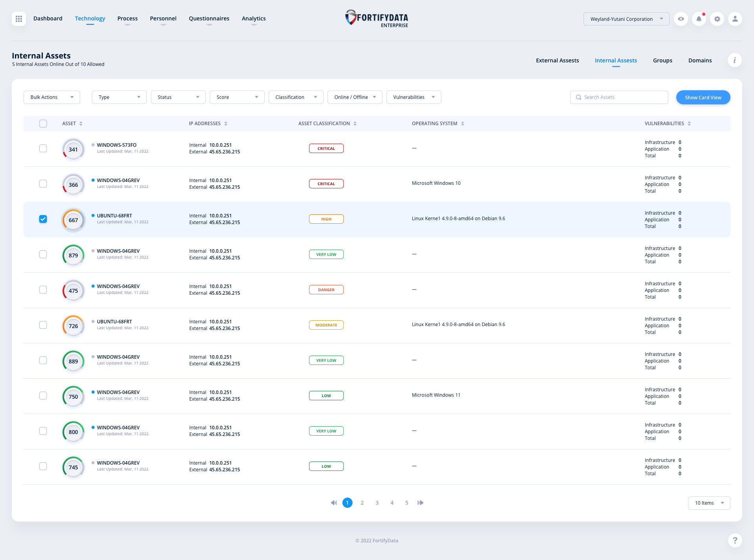
Task: Uncheck the UBUNTU-68FRT 667 row checkbox
Action: [x=43, y=219]
